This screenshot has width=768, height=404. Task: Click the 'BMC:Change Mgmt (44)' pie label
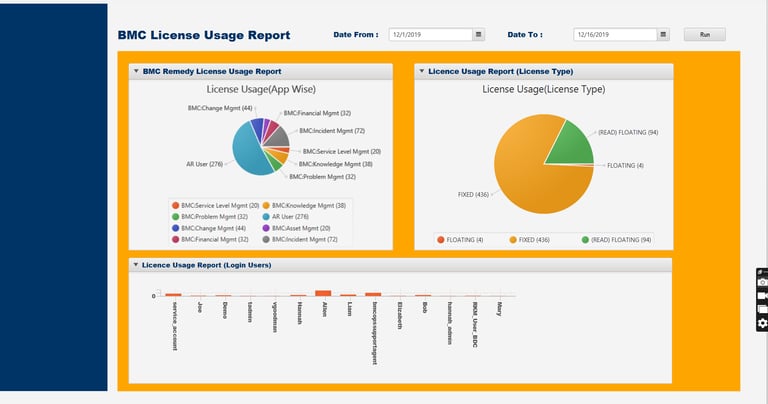click(x=220, y=108)
